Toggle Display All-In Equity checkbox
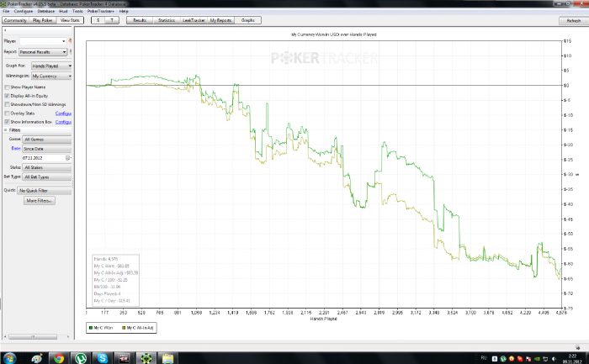Image resolution: width=589 pixels, height=364 pixels. tap(7, 96)
